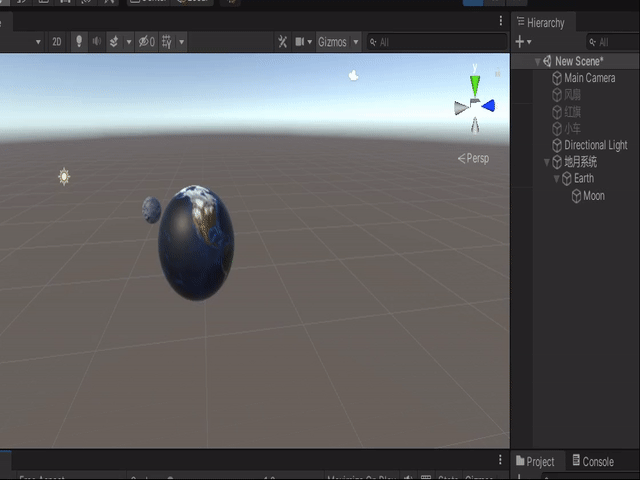Switch to the Console tab

593,461
